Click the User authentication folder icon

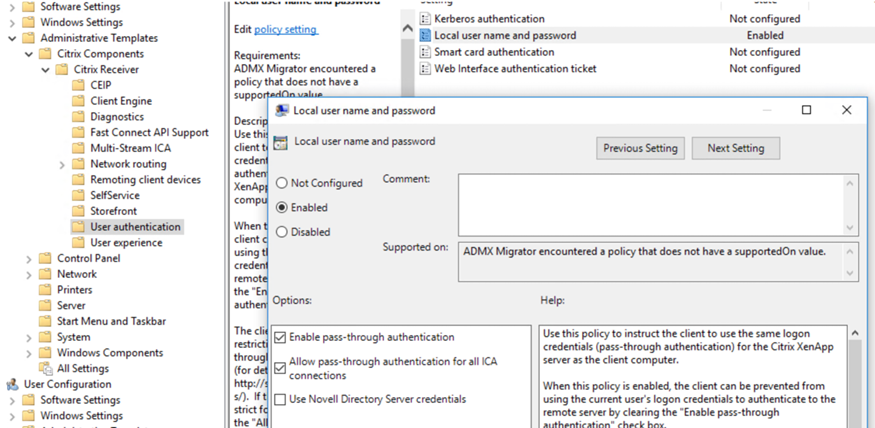(x=78, y=227)
